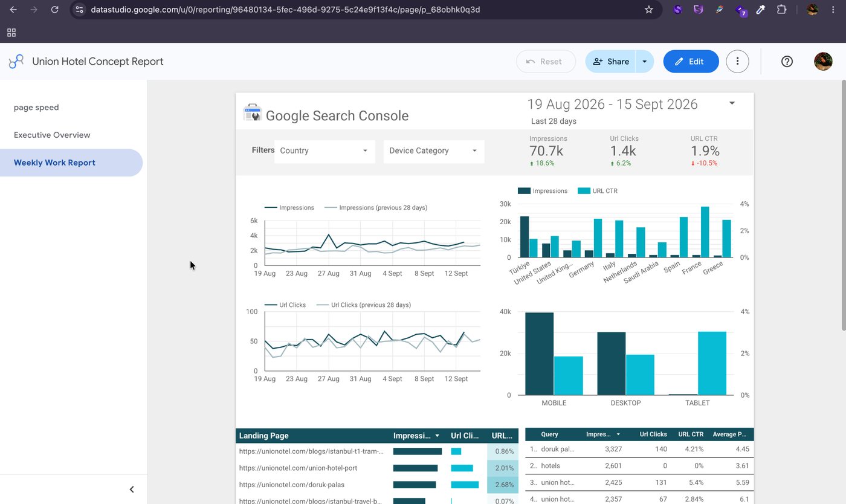Click the shield-shaped extension icon

(x=699, y=10)
